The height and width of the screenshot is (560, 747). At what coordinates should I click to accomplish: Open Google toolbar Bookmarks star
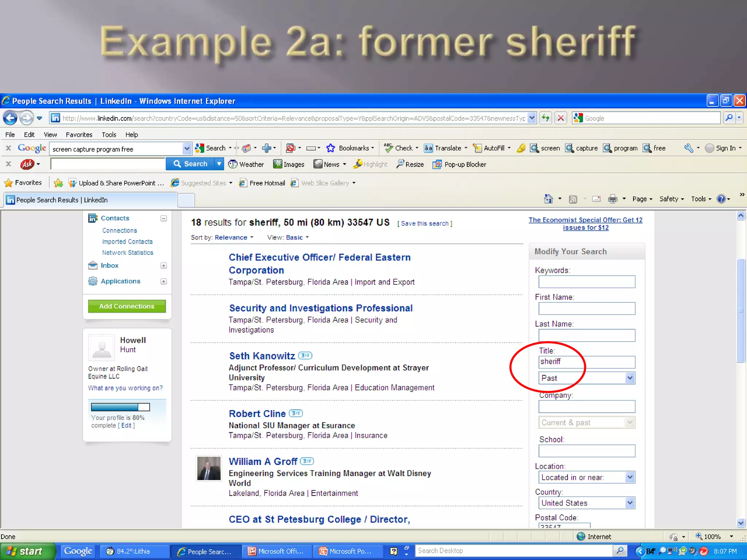tap(330, 148)
